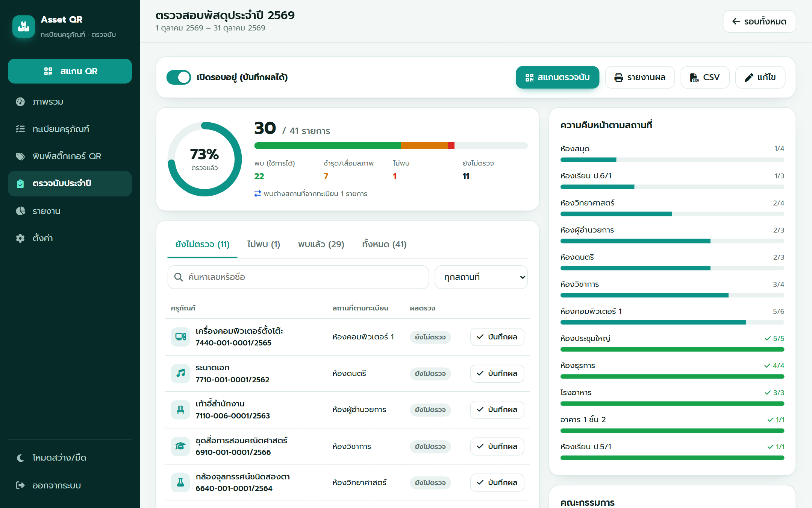
Task: Click the printer icon on รายงานผล
Action: [x=618, y=78]
